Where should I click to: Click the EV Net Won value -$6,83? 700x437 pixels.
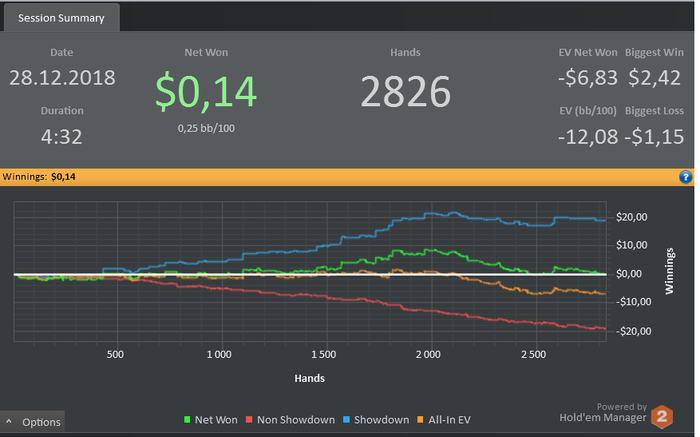click(x=588, y=78)
